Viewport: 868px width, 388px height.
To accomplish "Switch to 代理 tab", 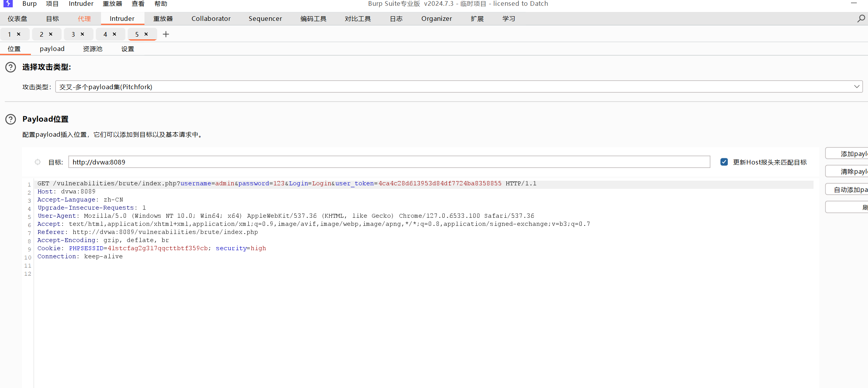I will click(x=84, y=19).
